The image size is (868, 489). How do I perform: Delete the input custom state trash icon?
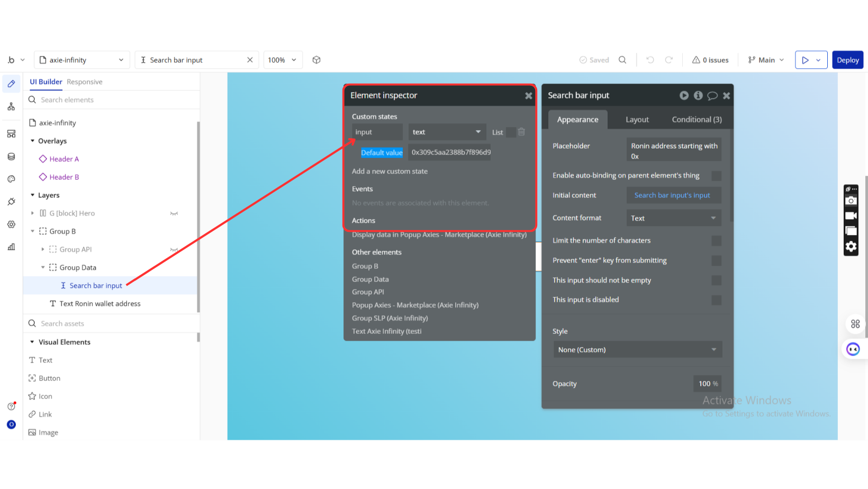click(521, 132)
